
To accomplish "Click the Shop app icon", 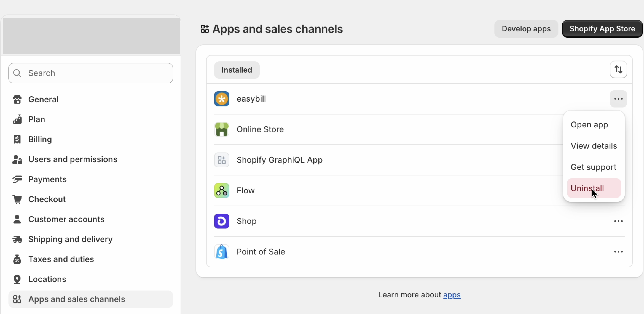I will 222,221.
